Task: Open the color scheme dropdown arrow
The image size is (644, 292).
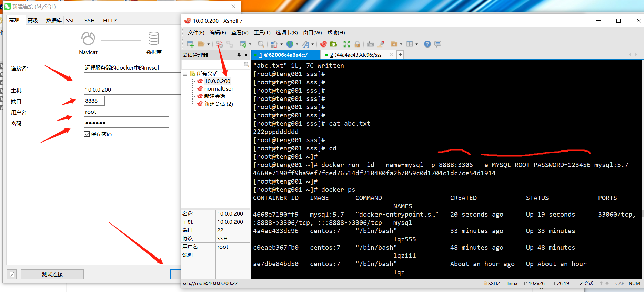Action: tap(281, 44)
